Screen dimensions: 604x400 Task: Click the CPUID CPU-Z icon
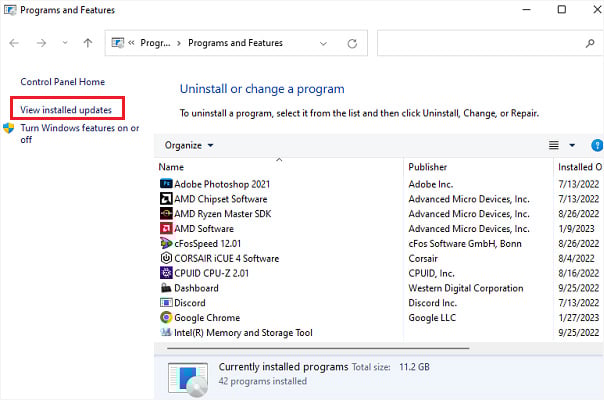(166, 273)
